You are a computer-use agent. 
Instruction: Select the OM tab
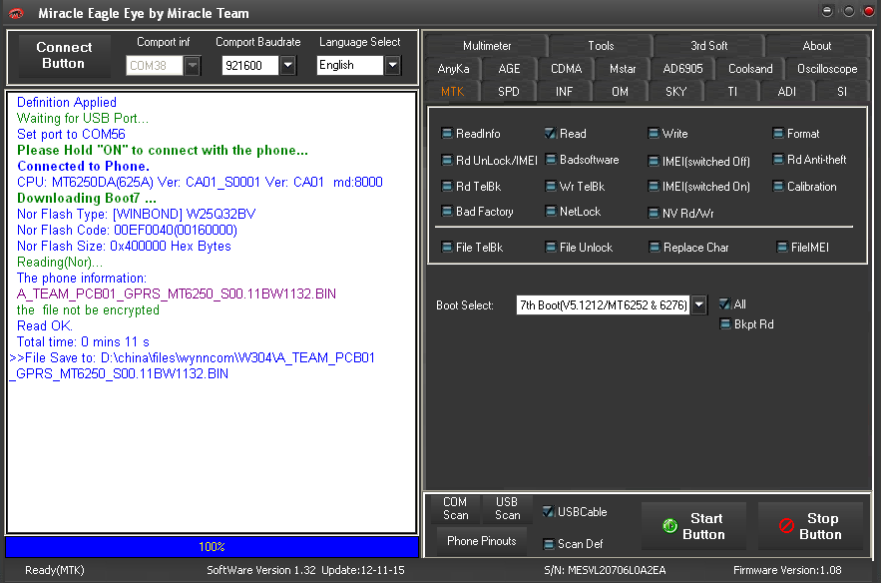(x=620, y=92)
